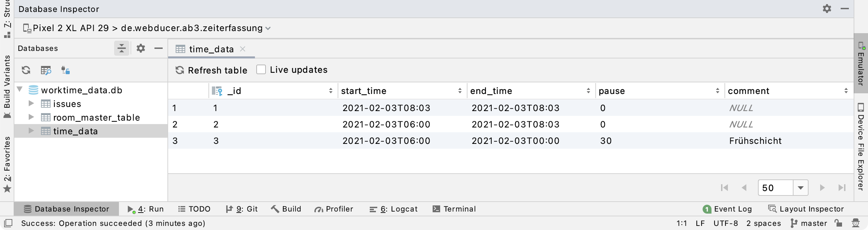Open a new query tab icon

pyautogui.click(x=46, y=70)
